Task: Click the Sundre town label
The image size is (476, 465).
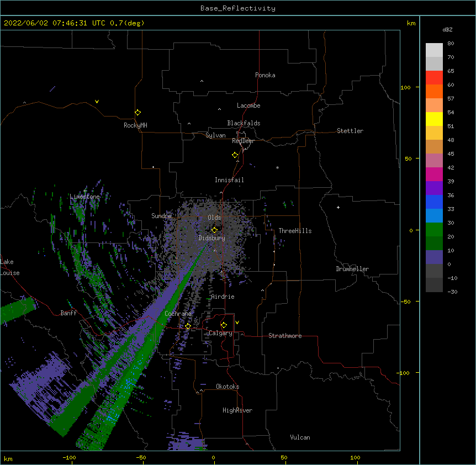Action: tap(161, 216)
